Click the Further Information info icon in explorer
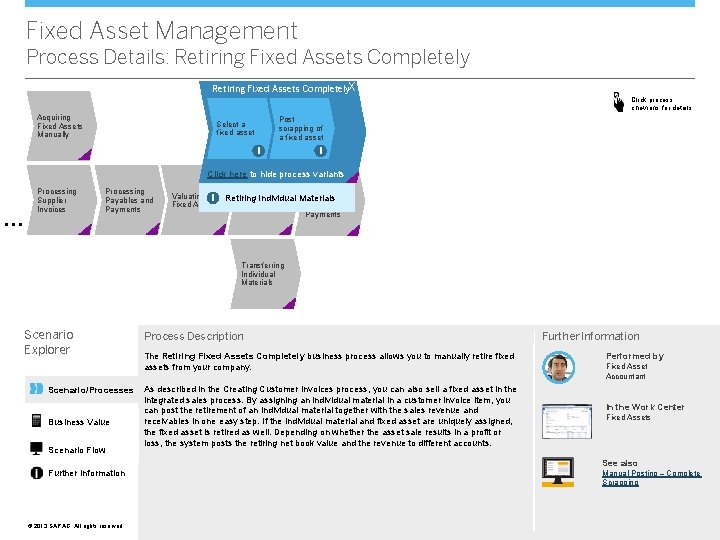This screenshot has width=720, height=540. 37,473
